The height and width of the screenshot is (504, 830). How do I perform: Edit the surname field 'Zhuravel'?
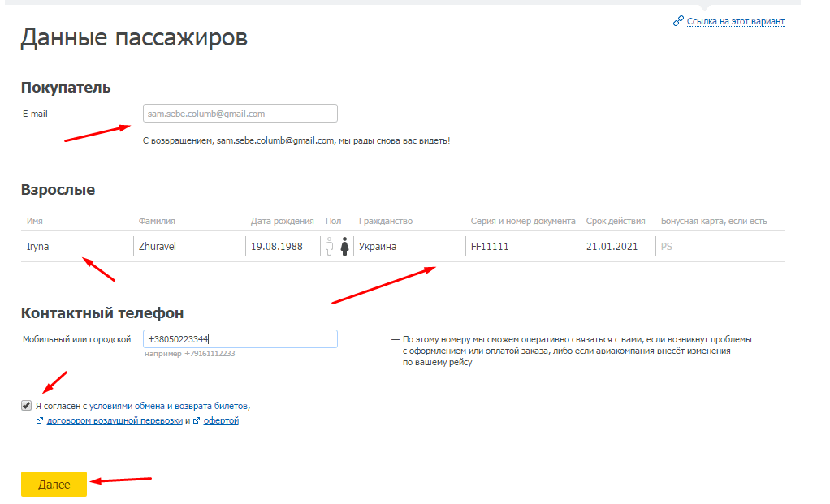189,247
